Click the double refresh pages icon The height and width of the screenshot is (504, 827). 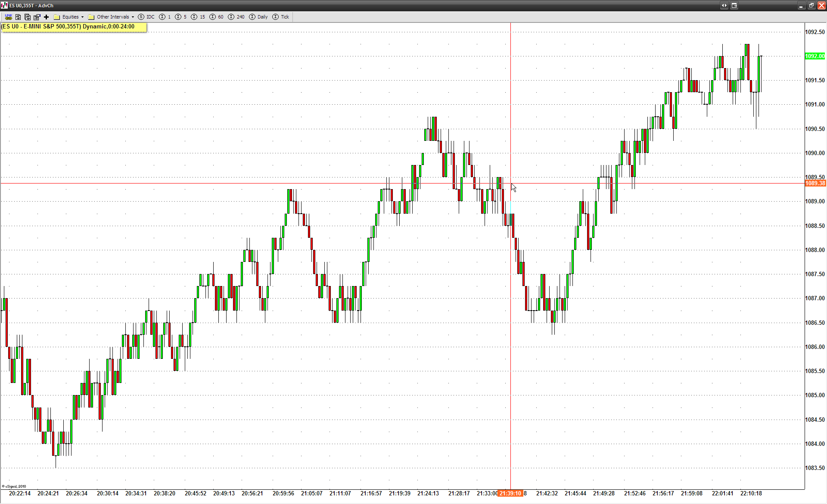pos(28,17)
